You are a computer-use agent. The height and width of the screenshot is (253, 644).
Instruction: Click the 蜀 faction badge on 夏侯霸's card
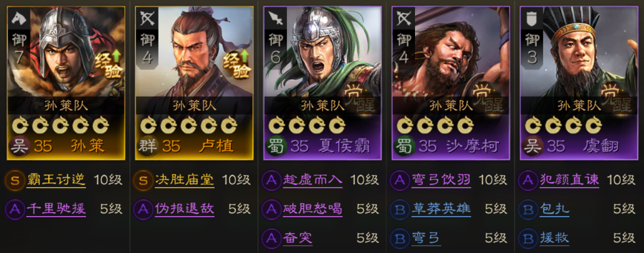click(275, 146)
